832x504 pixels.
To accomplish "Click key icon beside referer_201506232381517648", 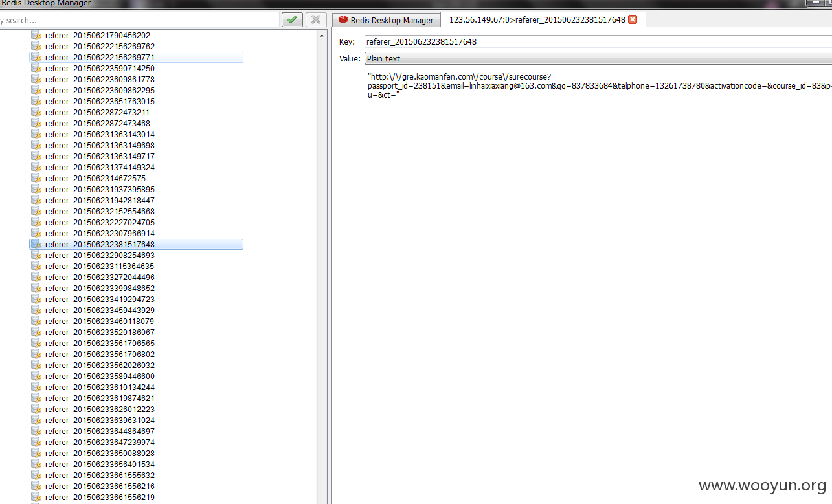I will [36, 245].
